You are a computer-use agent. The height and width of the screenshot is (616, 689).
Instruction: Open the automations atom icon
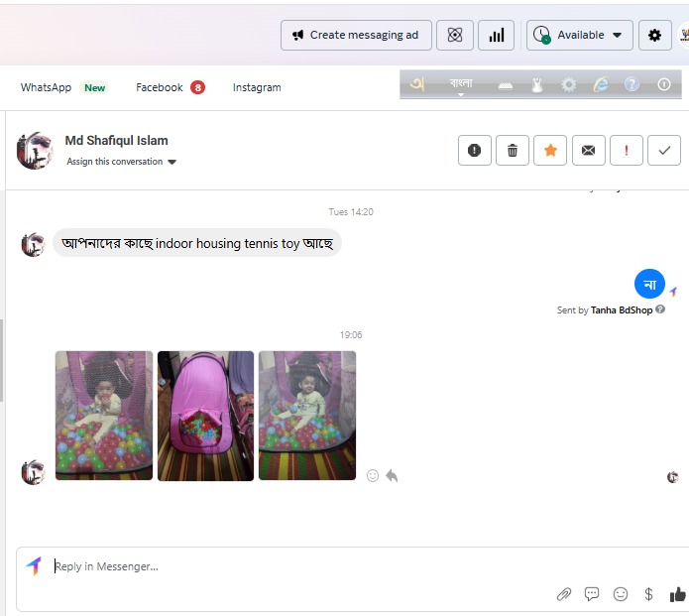point(454,35)
